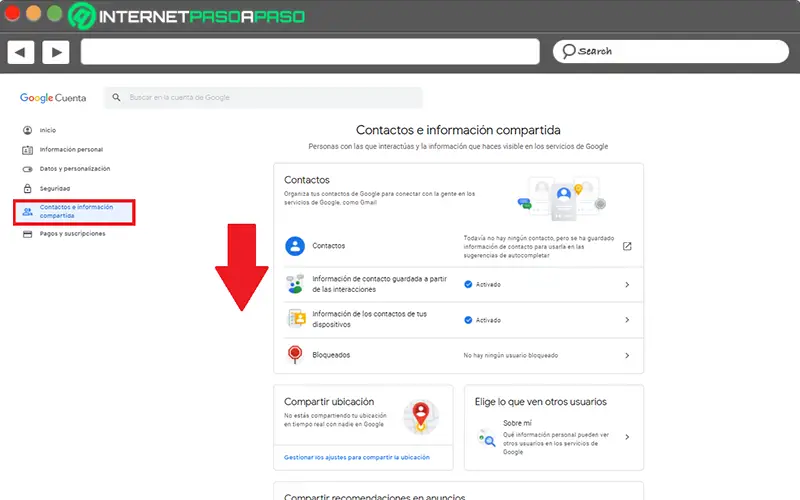The width and height of the screenshot is (800, 500).
Task: Expand the Bloqueados row chevron
Action: coord(627,355)
